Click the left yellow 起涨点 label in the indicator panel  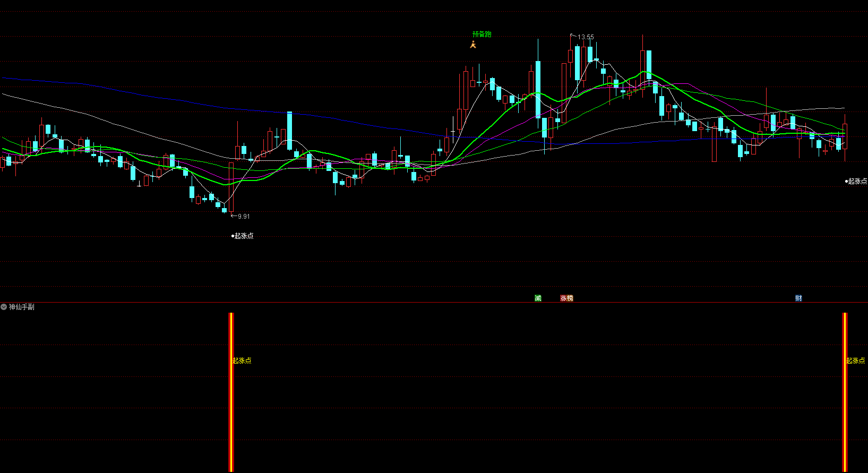click(242, 360)
